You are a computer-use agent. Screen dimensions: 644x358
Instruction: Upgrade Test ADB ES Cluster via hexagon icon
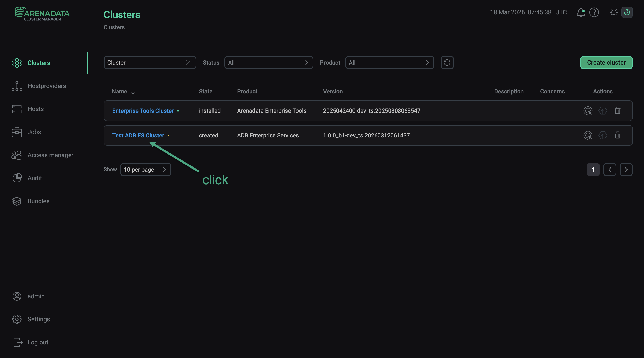603,135
